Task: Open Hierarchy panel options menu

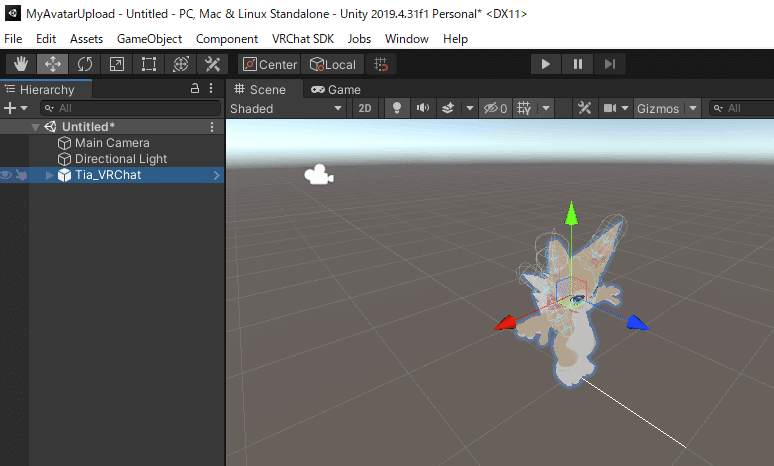Action: pyautogui.click(x=211, y=88)
